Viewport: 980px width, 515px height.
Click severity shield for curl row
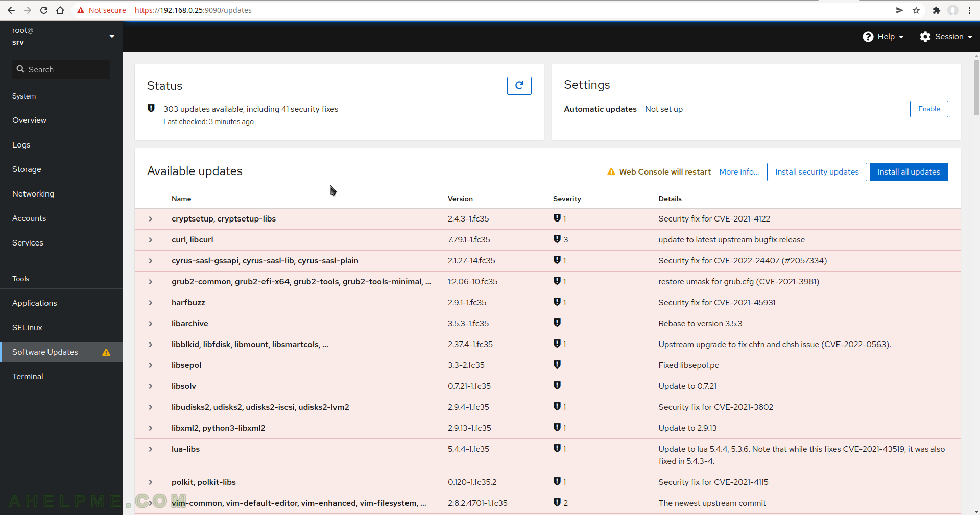pyautogui.click(x=557, y=239)
